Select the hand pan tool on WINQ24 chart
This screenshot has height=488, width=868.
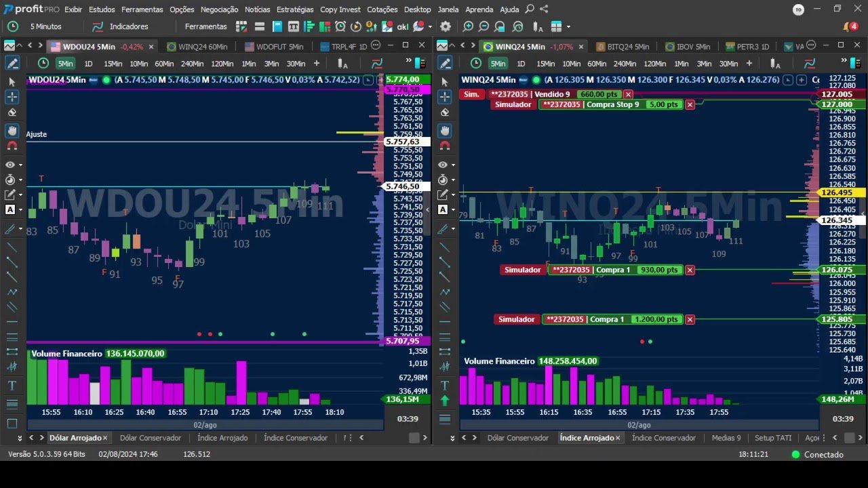[x=445, y=130]
